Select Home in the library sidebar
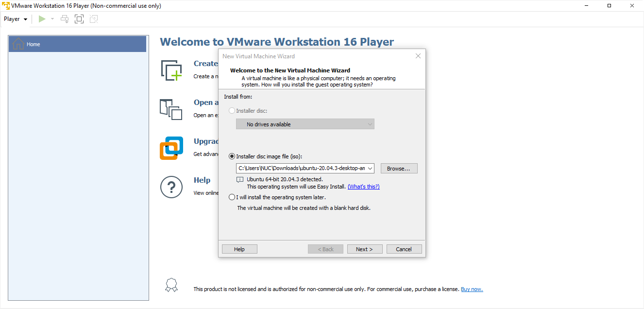This screenshot has height=309, width=644. (x=78, y=44)
